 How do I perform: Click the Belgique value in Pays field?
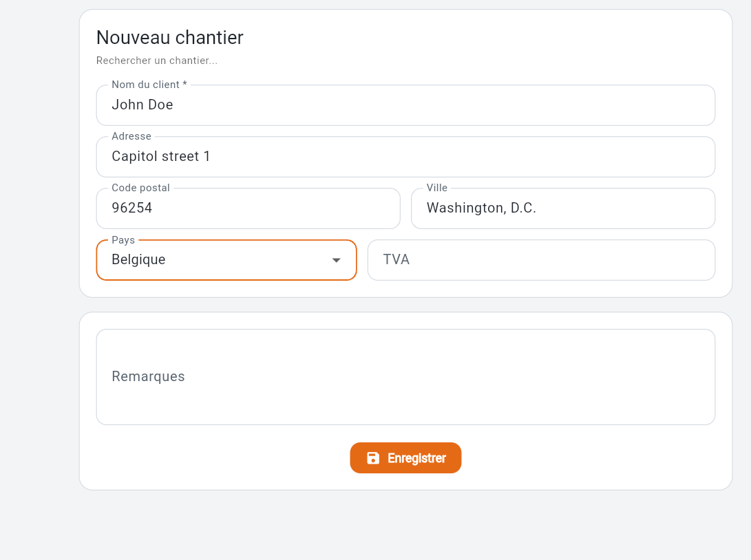138,260
